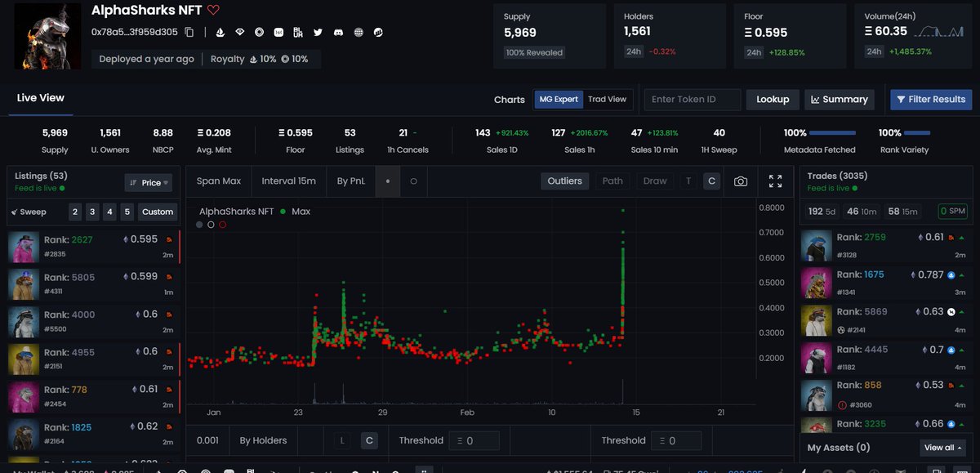Click the Rank Variety progress bar
This screenshot has width=980, height=473.
[917, 133]
